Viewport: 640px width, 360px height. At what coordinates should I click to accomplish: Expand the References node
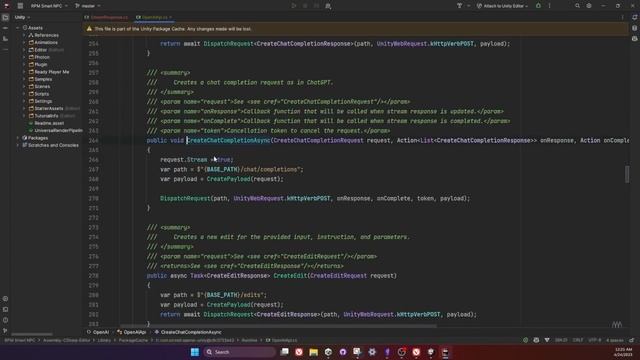coord(24,36)
